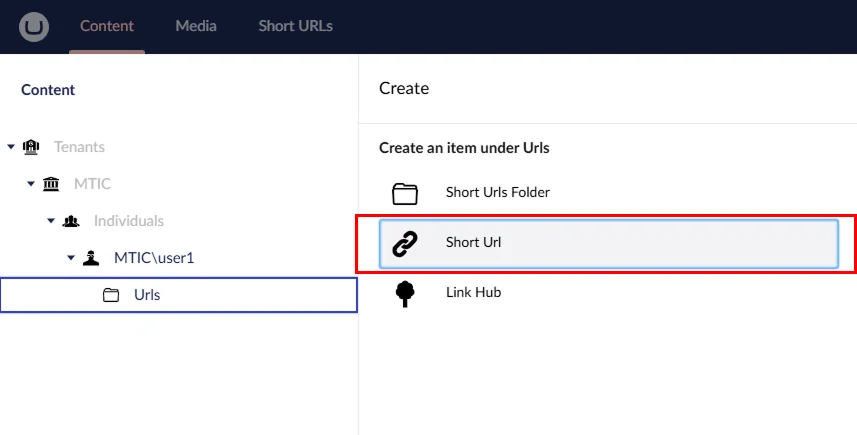Click the Individuals group icon
Screen dimensions: 857x435
click(x=71, y=221)
